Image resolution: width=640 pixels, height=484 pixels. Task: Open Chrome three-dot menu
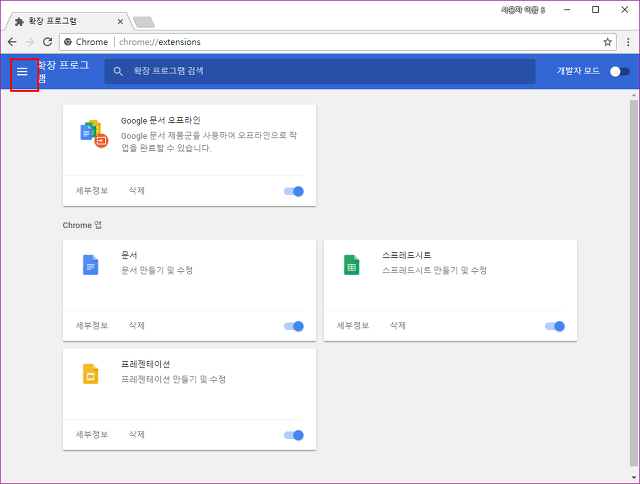tap(628, 42)
